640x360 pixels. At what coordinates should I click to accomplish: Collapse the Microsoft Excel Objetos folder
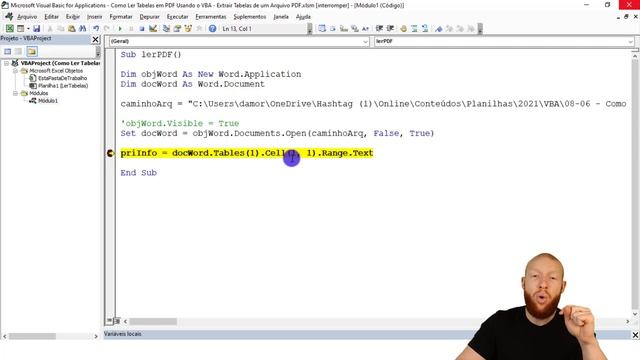16,71
